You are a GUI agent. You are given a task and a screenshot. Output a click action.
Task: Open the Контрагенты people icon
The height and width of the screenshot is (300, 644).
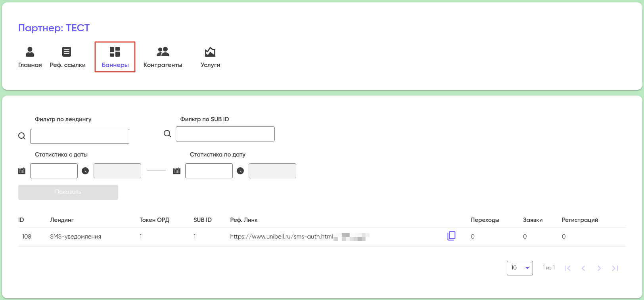(163, 52)
